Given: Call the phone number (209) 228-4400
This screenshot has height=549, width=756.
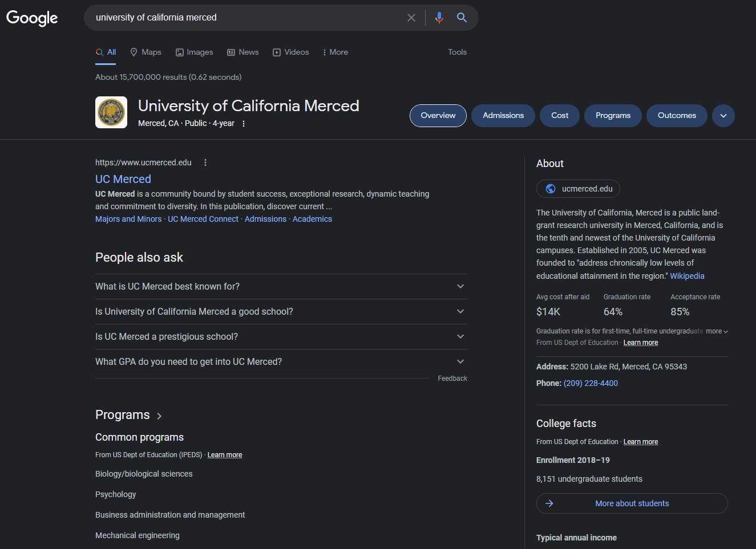Looking at the screenshot, I should [x=591, y=383].
